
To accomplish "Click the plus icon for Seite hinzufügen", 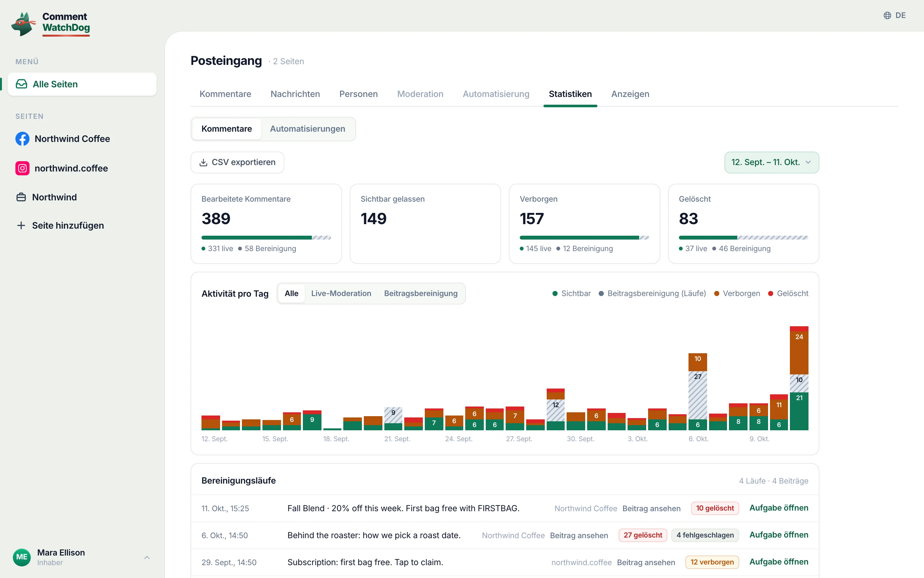I will point(21,225).
